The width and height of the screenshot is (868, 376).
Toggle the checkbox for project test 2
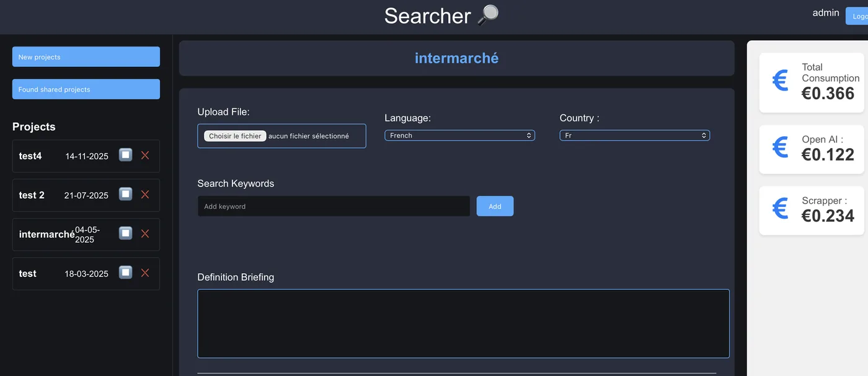point(126,194)
